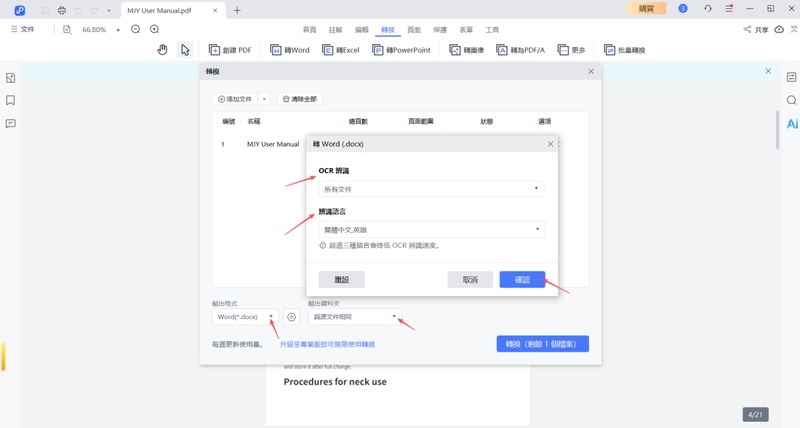Open the thumbnails panel in left sidebar

click(x=11, y=78)
